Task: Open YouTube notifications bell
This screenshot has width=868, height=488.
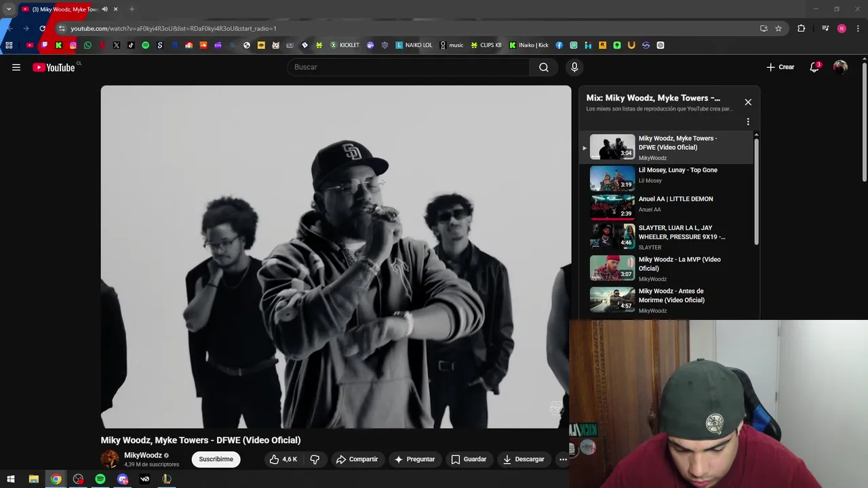Action: coord(814,67)
